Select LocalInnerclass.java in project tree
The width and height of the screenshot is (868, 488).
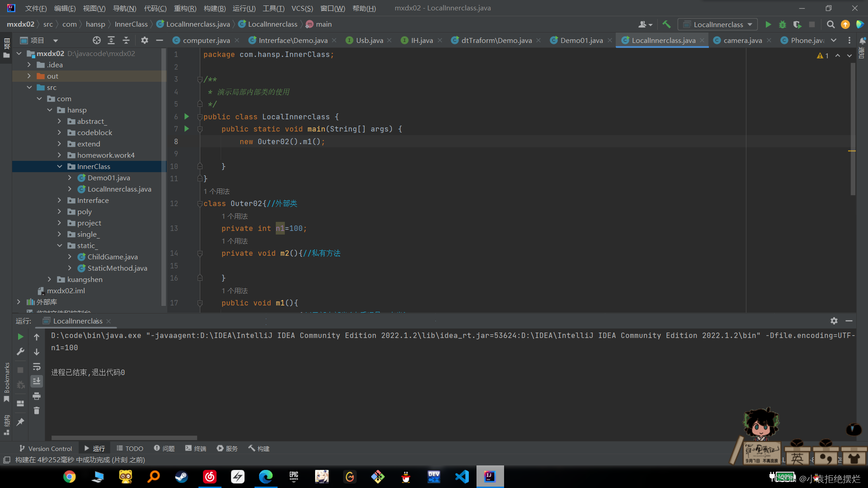pos(119,189)
